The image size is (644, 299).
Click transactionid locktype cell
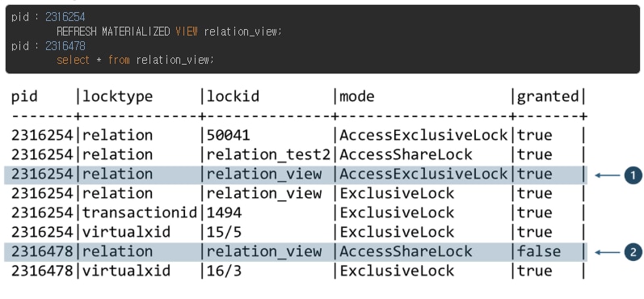pos(140,213)
